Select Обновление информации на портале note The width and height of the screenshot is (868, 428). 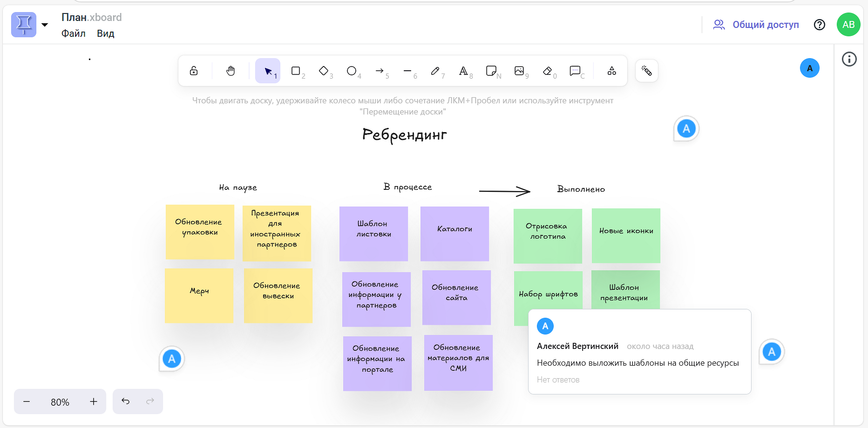(x=377, y=363)
